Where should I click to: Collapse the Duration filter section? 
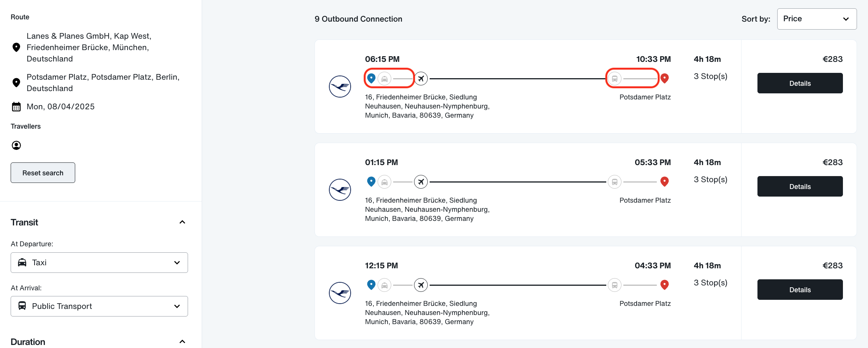[x=182, y=342]
